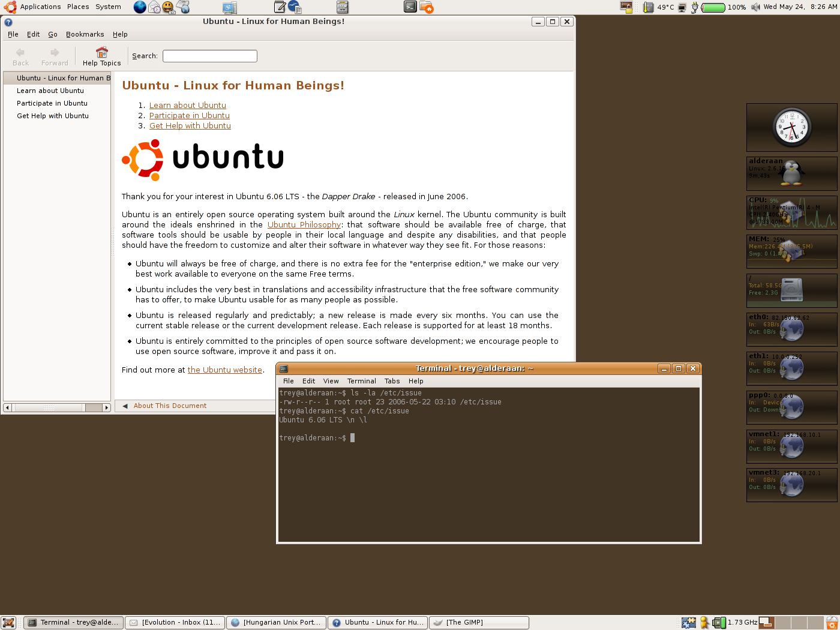Click the sidebar horizontal scrollbar left arrow

(7, 407)
